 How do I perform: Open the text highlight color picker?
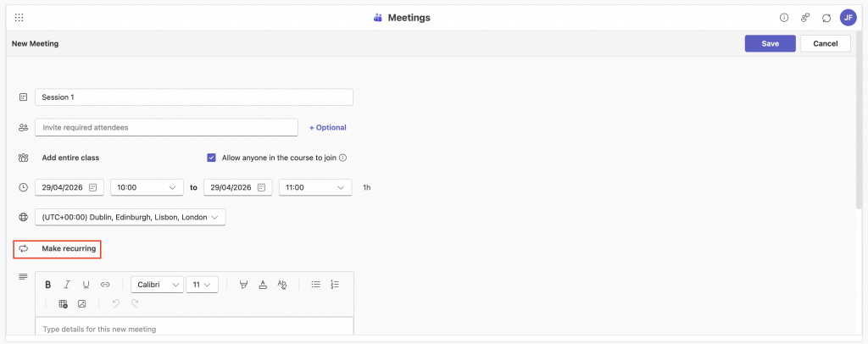pos(243,285)
